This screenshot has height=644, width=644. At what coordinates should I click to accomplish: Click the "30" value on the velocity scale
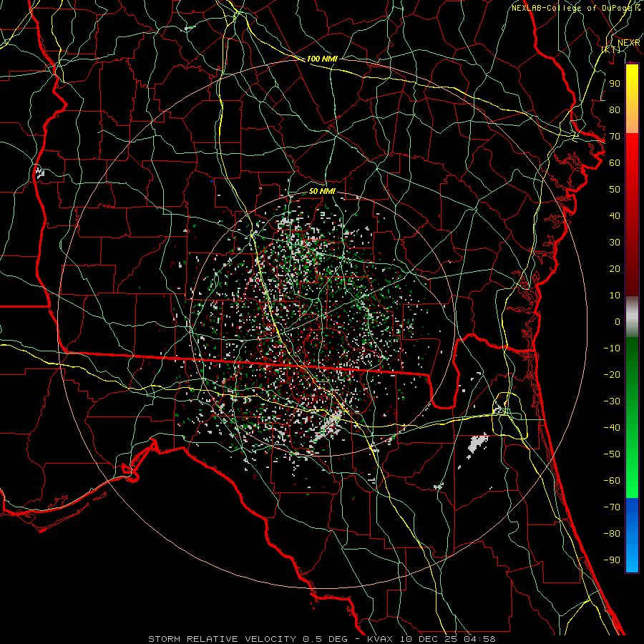[x=615, y=243]
